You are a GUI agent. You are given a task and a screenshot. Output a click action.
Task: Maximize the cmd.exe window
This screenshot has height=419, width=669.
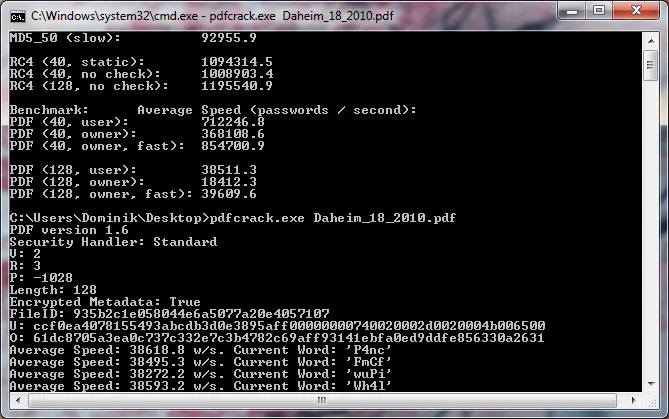pos(599,11)
